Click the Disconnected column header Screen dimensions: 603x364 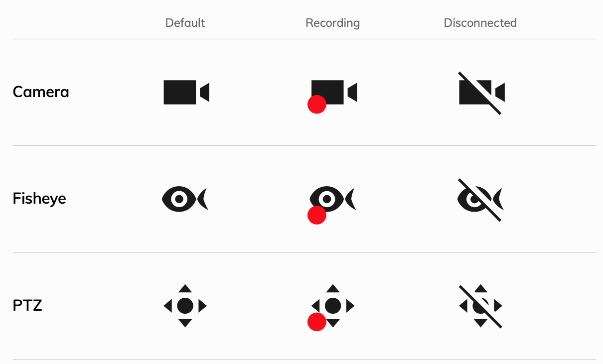[x=480, y=23]
